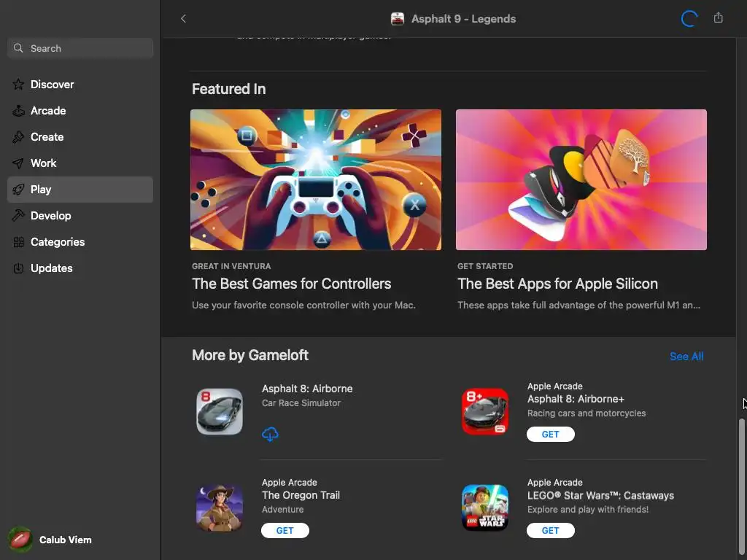This screenshot has width=747, height=560.
Task: Open The Oregon Trail app icon
Action: (x=220, y=508)
